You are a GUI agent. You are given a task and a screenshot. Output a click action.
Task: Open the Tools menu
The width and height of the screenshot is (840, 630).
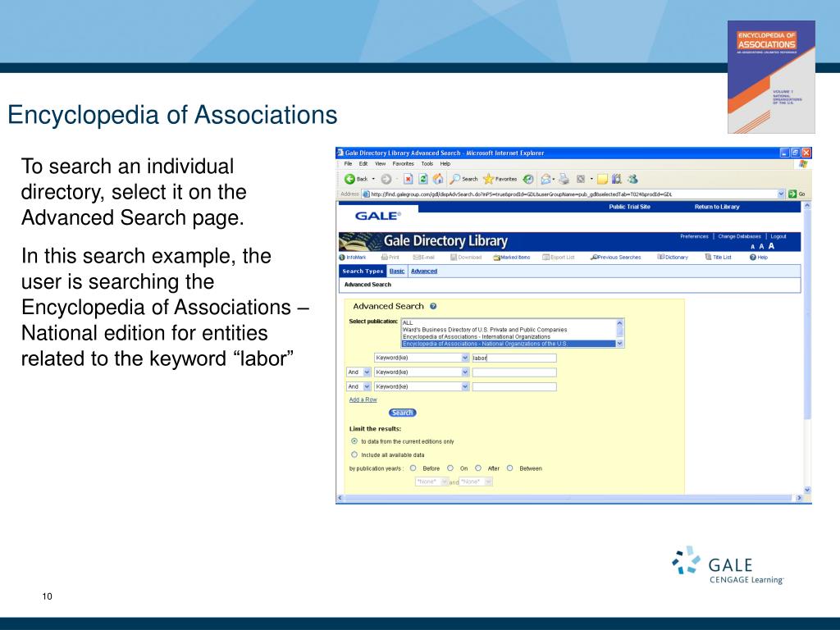point(427,164)
